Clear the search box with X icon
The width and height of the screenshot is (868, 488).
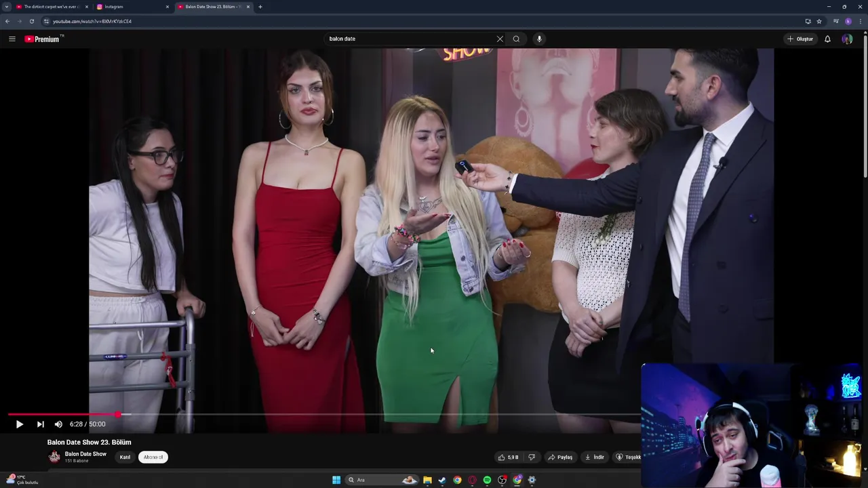tap(500, 39)
